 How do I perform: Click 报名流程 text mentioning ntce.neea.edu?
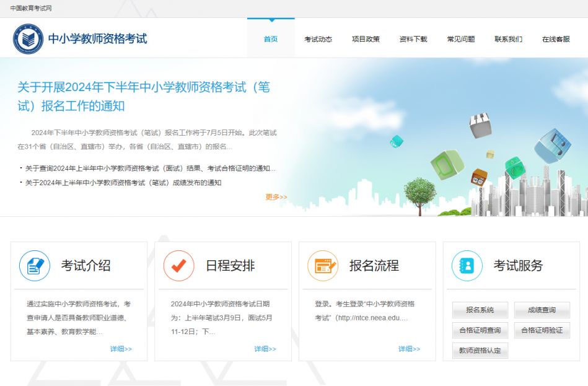[x=364, y=311]
